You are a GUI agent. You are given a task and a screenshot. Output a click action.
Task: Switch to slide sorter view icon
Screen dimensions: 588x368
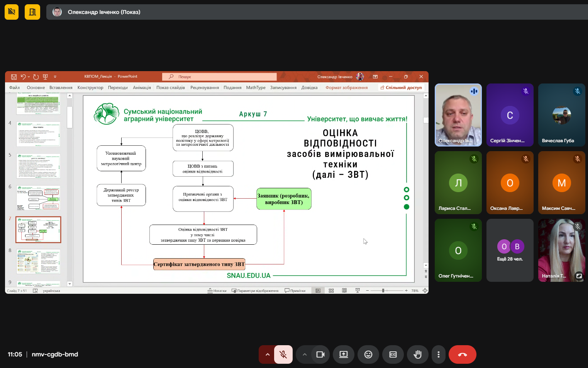331,291
